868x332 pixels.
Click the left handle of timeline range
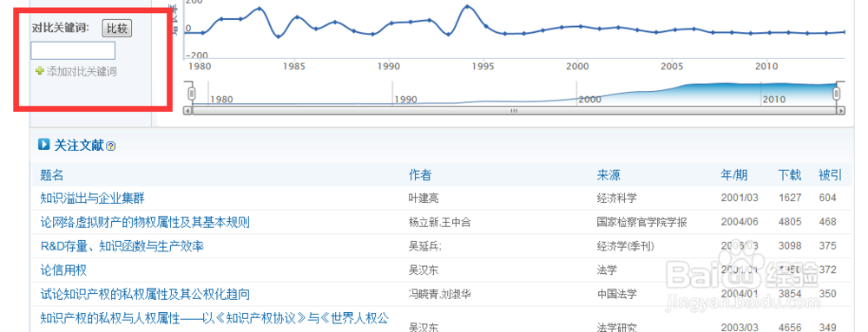(192, 93)
